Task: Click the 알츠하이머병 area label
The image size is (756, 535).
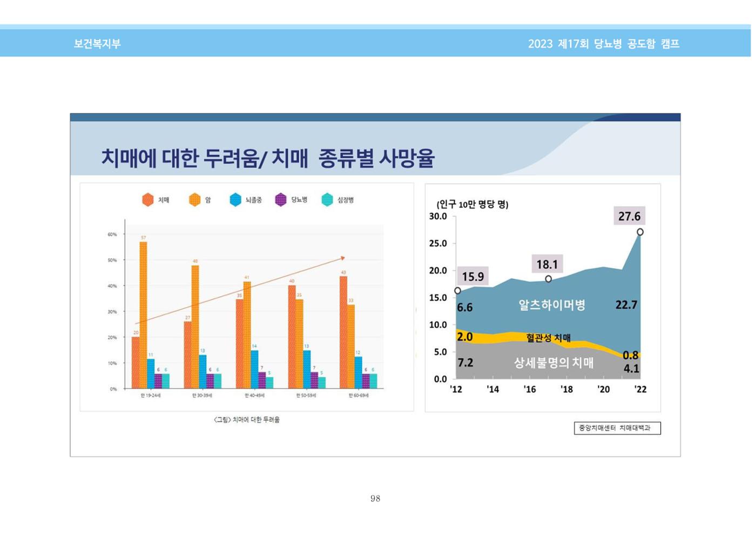Action: coord(552,305)
